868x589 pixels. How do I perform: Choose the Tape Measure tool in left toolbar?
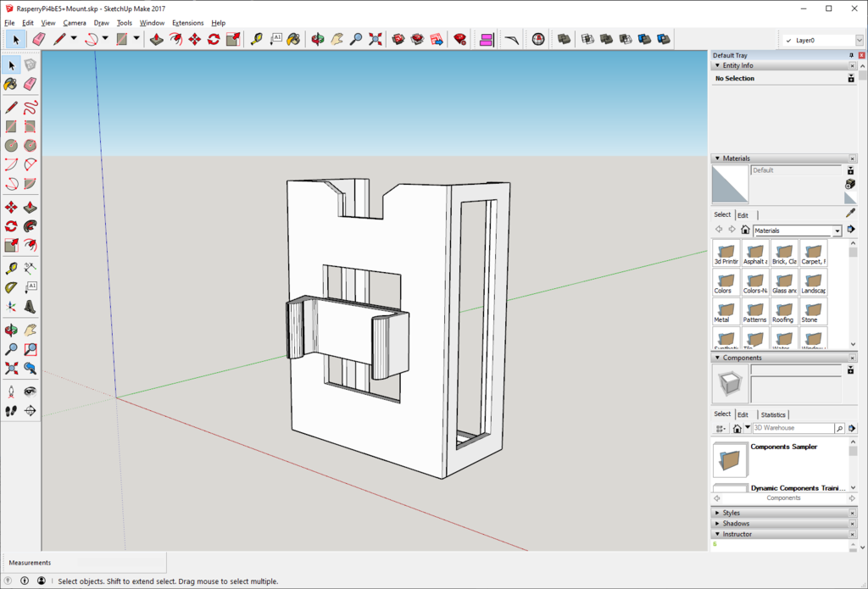click(x=11, y=268)
